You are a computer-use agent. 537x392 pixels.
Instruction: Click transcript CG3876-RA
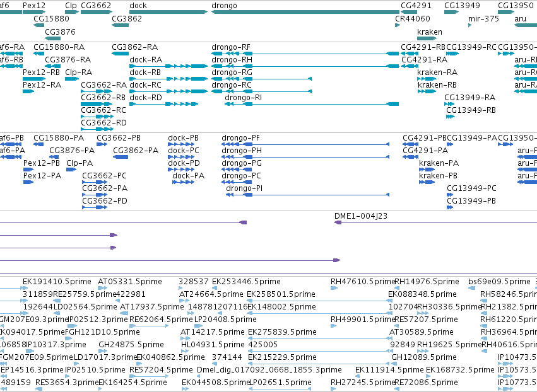53,66
